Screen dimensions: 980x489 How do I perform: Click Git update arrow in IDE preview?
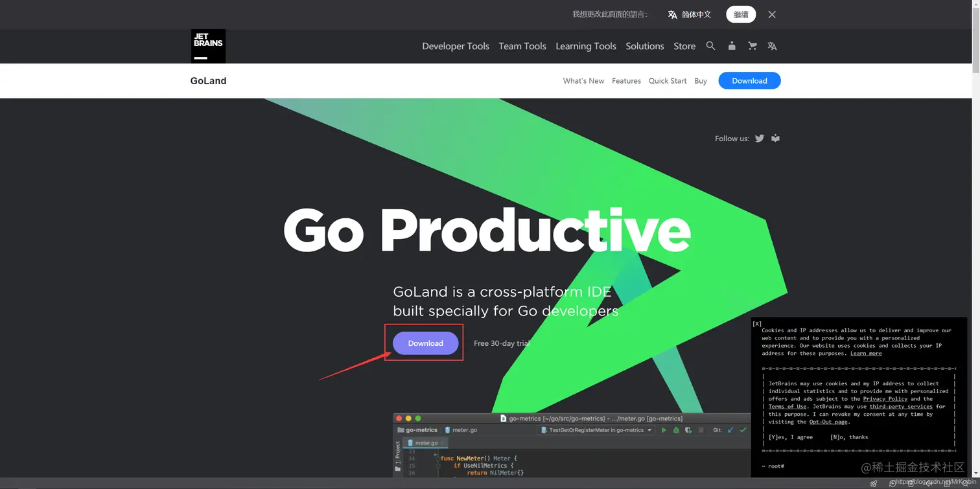[x=731, y=430]
